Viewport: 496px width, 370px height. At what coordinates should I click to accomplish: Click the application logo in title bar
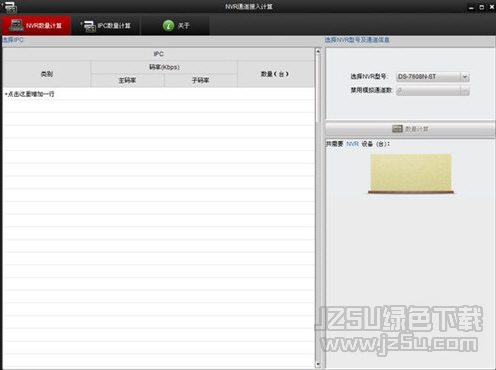click(10, 7)
